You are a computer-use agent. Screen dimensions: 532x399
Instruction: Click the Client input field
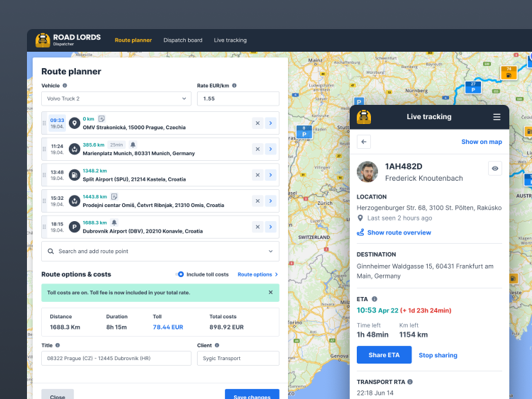pos(238,359)
